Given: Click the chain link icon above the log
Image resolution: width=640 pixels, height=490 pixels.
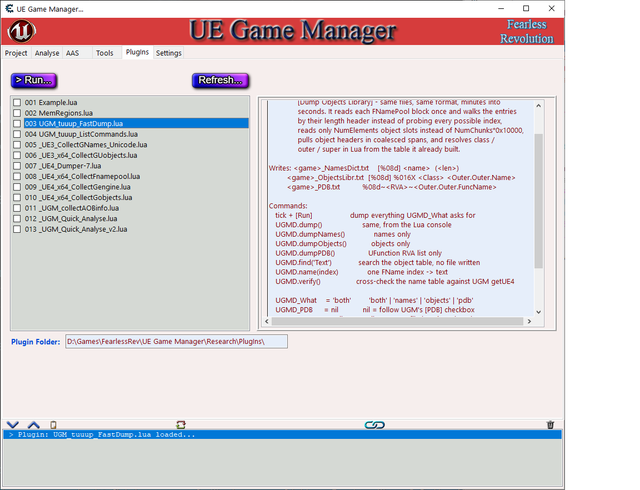Looking at the screenshot, I should tap(374, 425).
